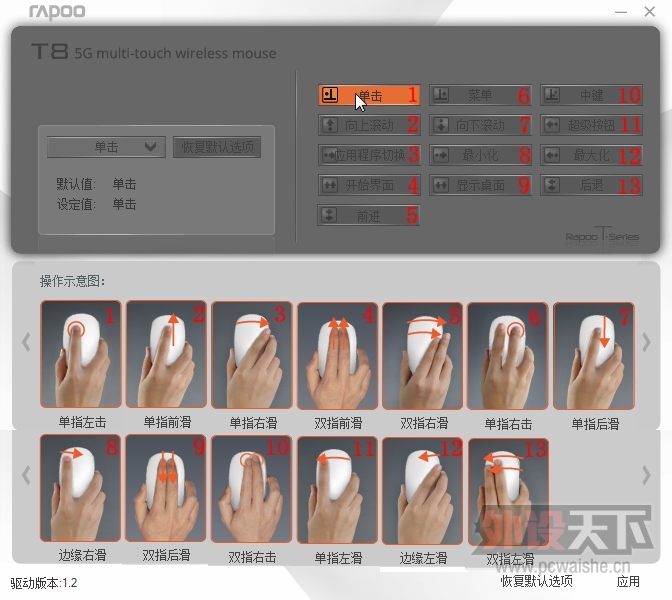
Task: Select the 向下滚动 gesture button
Action: [x=480, y=125]
